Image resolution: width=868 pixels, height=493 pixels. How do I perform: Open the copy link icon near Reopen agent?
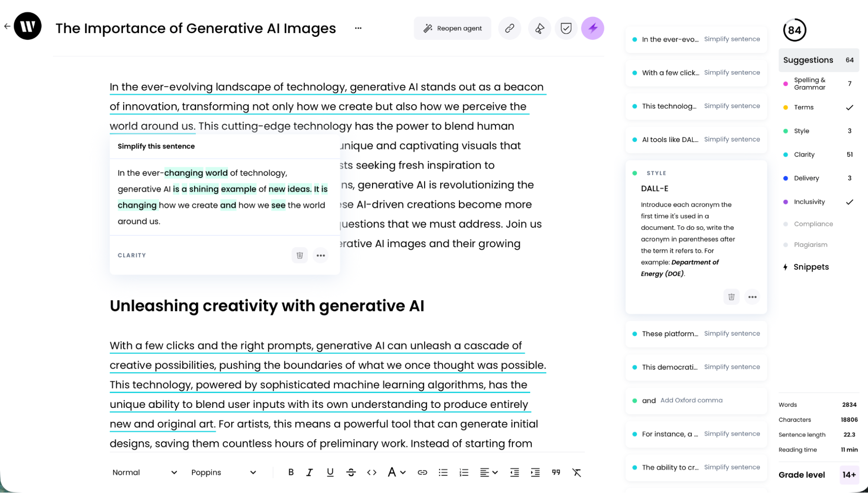[x=509, y=28]
